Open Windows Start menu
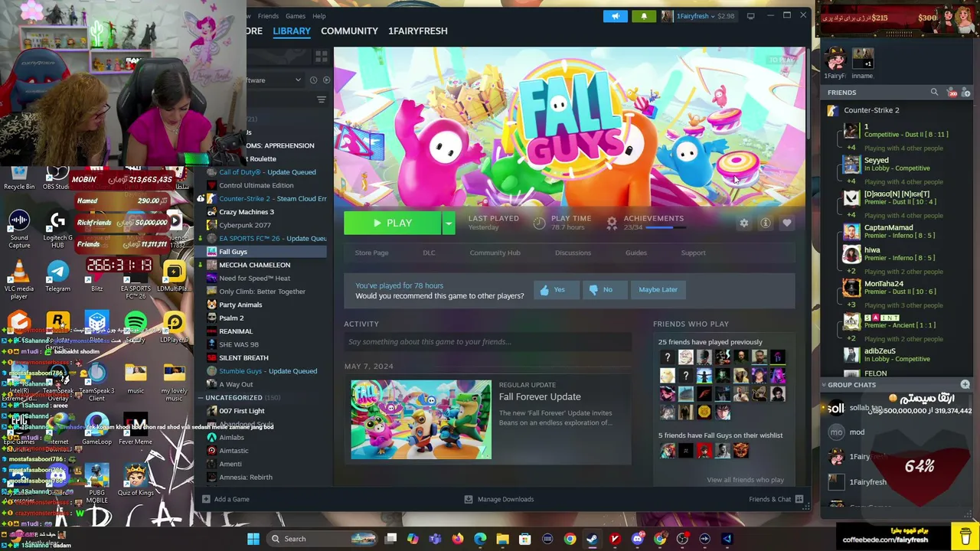Image resolution: width=980 pixels, height=551 pixels. pos(253,539)
